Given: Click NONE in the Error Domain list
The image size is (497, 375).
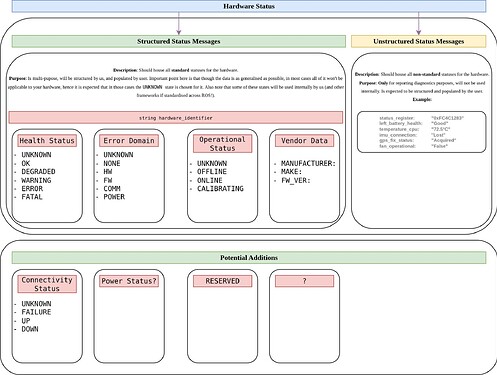Looking at the screenshot, I should 112,163.
